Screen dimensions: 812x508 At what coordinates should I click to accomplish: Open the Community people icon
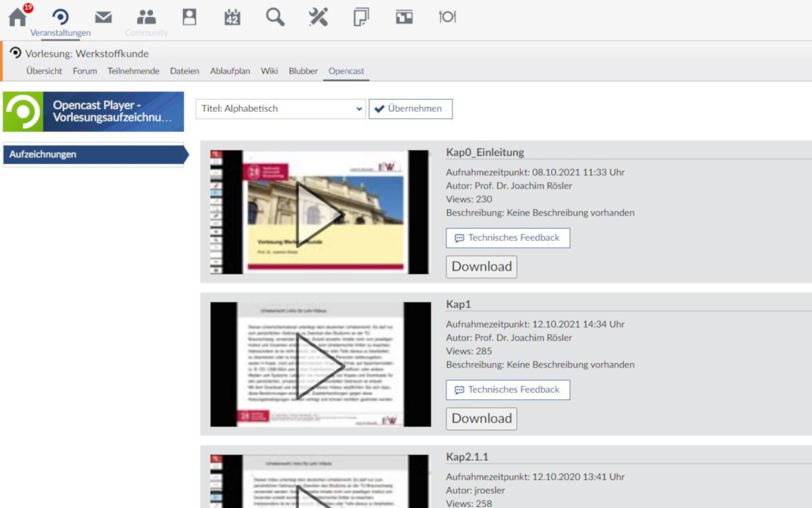tap(147, 17)
